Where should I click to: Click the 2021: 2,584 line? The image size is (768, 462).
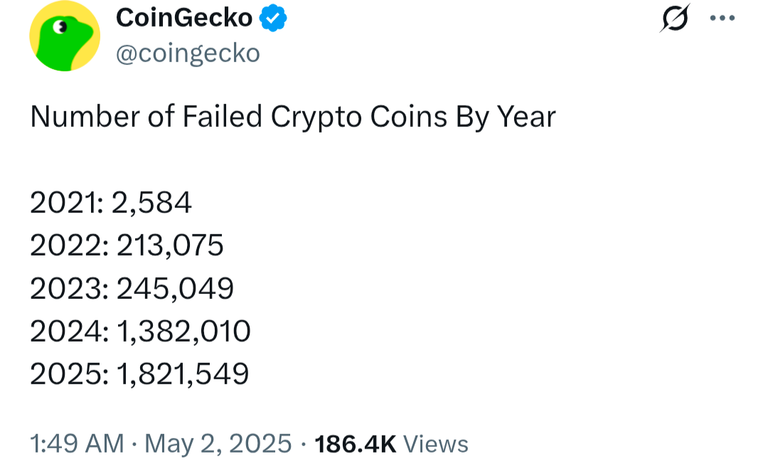[111, 202]
